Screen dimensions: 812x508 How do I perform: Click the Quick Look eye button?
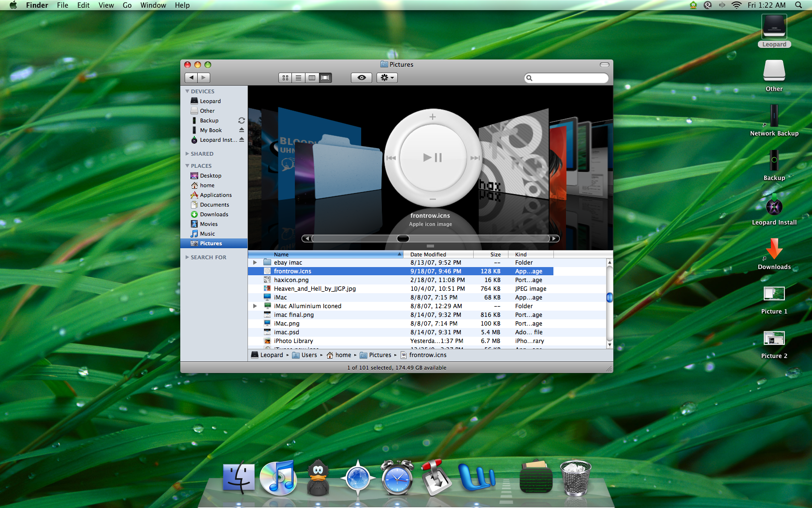click(x=361, y=78)
